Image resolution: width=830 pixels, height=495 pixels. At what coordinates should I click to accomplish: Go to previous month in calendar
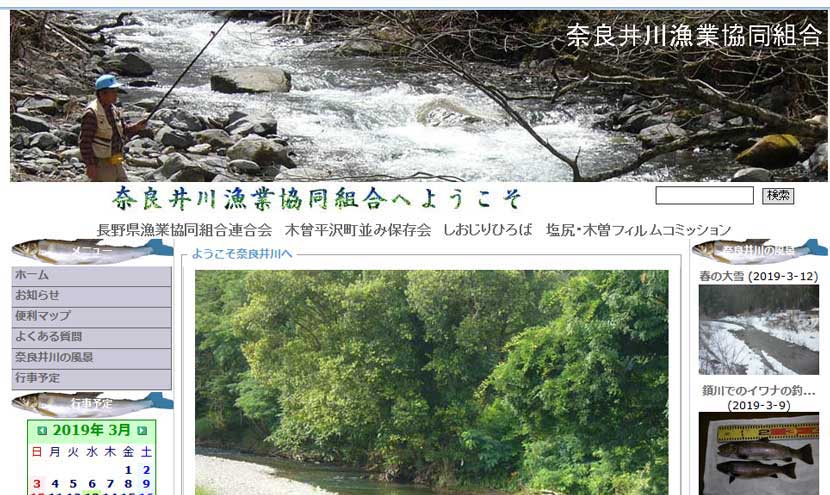[x=42, y=431]
